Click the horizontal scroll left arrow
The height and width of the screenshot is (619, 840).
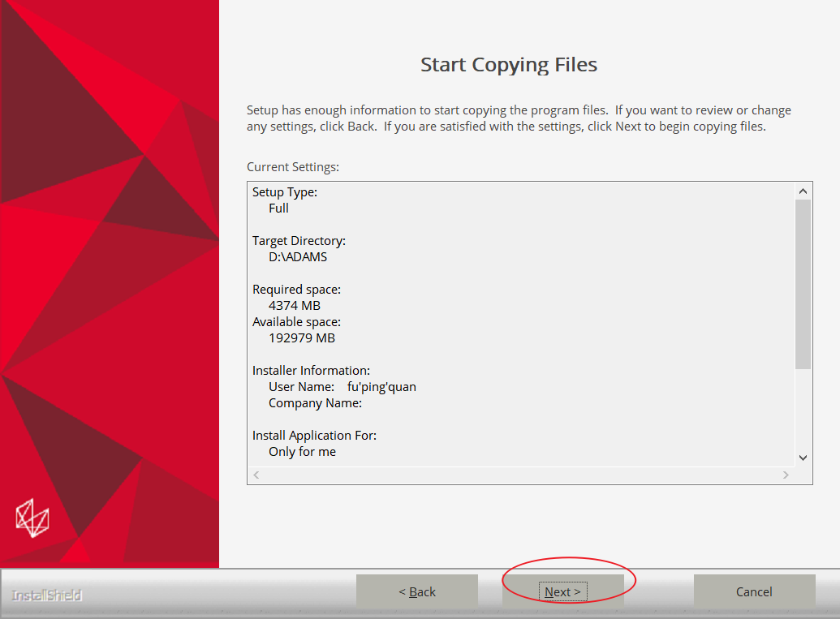pyautogui.click(x=257, y=475)
